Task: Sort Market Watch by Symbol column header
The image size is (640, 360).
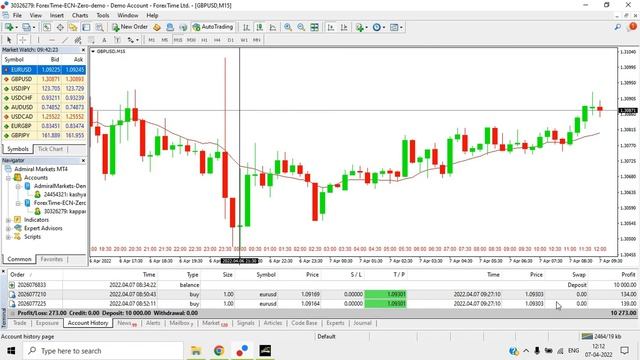Action: (x=14, y=60)
